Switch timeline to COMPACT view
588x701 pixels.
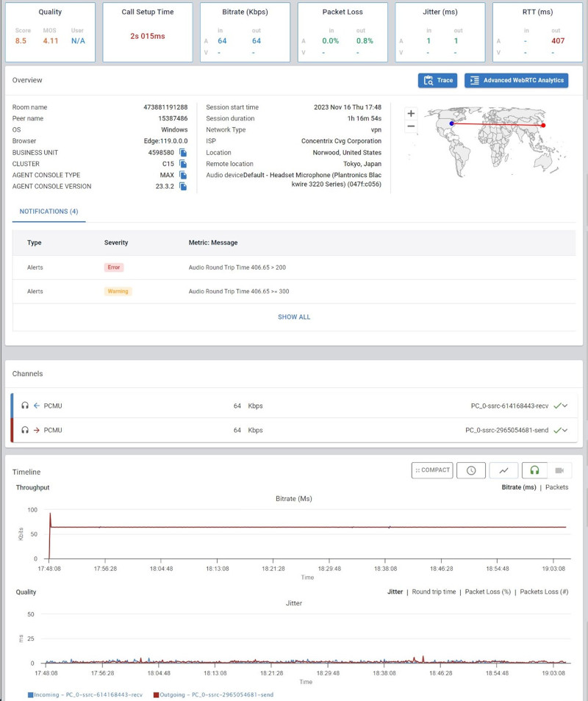click(x=432, y=470)
